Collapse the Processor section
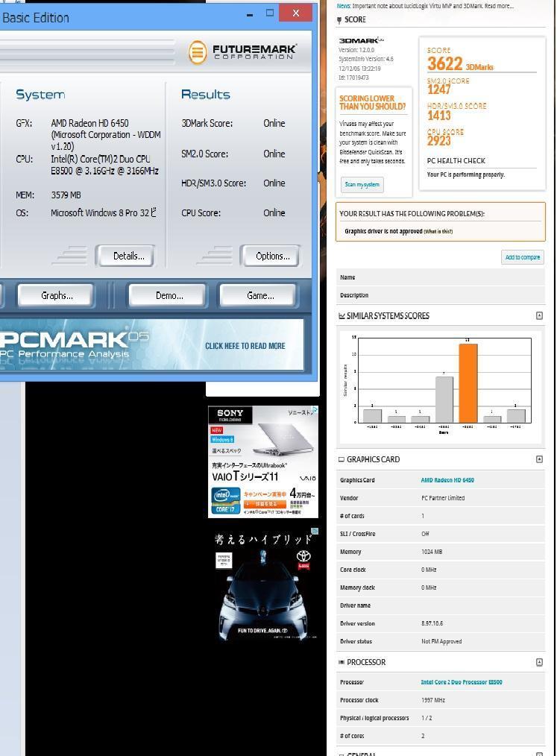 539,662
